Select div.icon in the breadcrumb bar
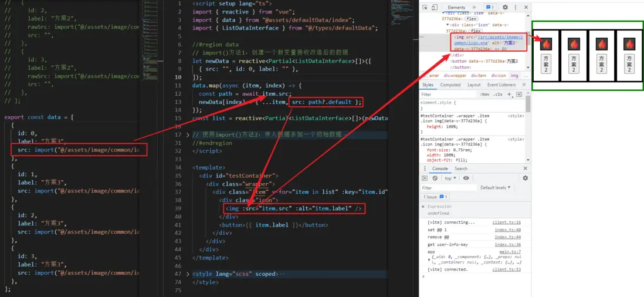644x297 pixels. click(499, 76)
